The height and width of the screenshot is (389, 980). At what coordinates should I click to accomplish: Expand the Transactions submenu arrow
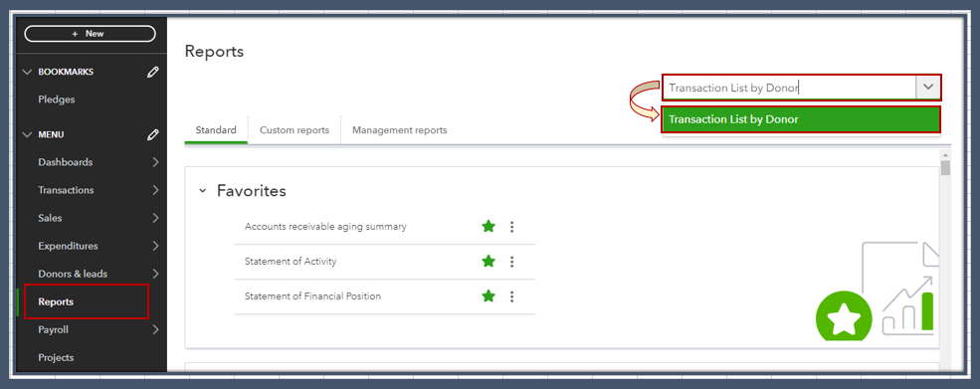[155, 190]
